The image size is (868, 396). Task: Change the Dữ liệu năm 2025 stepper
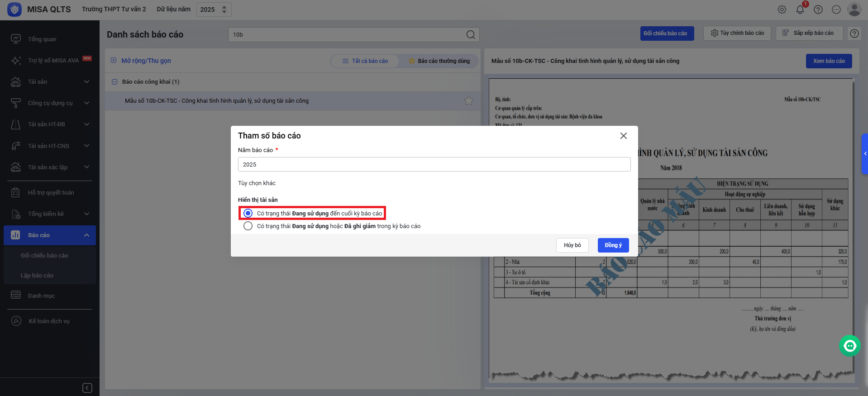point(224,10)
